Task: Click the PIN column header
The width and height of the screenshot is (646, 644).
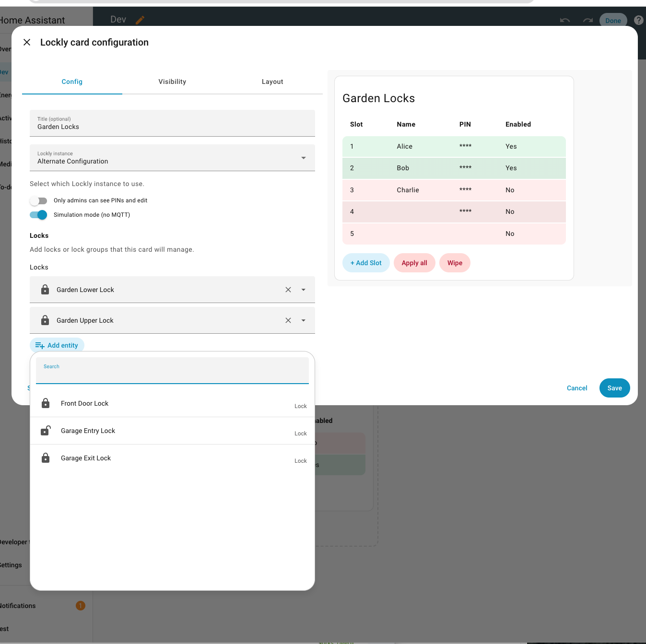Action: (465, 124)
